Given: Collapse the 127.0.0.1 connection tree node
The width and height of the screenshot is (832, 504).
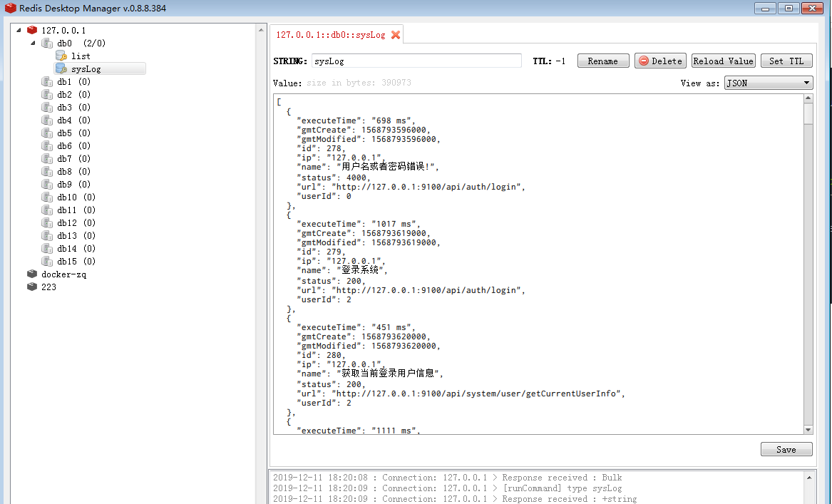Looking at the screenshot, I should (19, 30).
